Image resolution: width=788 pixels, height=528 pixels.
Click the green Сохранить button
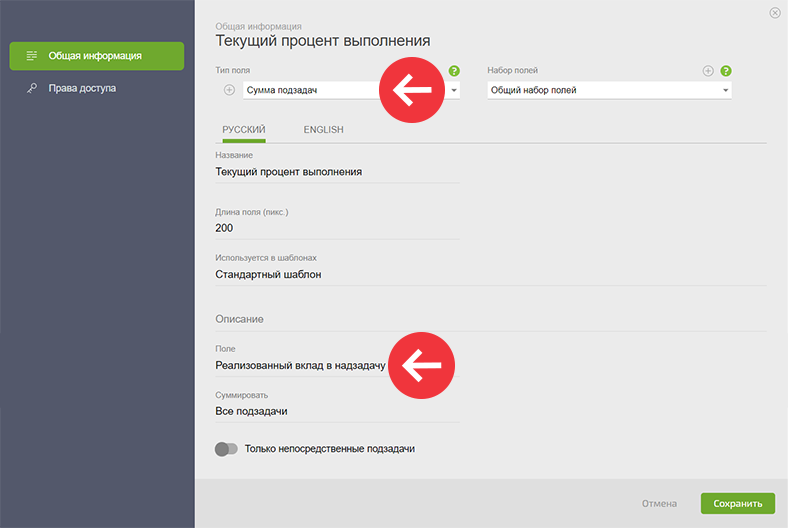click(737, 503)
